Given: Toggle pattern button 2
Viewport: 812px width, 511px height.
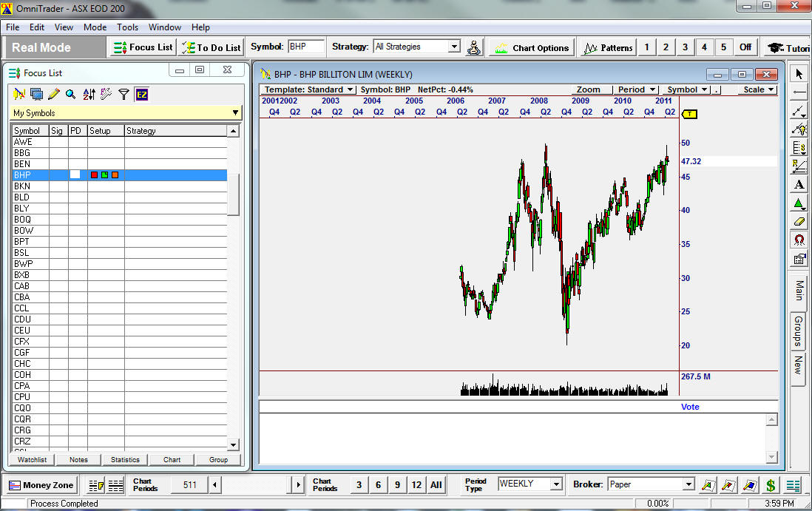Looking at the screenshot, I should click(x=666, y=47).
